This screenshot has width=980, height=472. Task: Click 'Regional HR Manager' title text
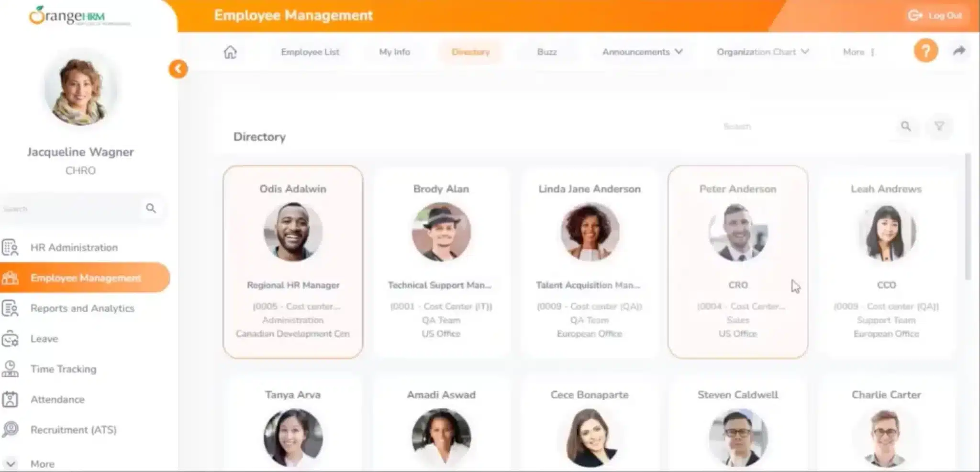click(x=293, y=285)
